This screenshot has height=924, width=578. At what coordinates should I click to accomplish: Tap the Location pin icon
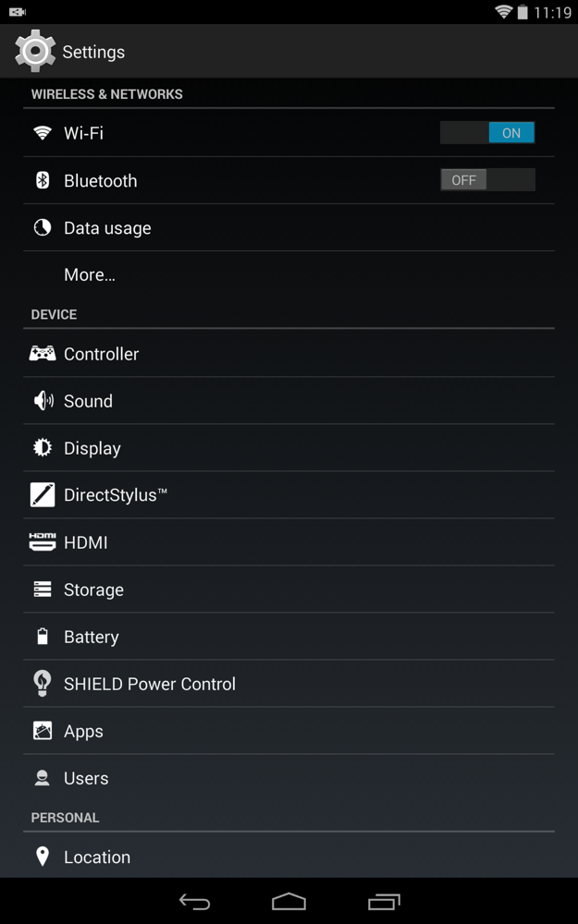coord(43,857)
